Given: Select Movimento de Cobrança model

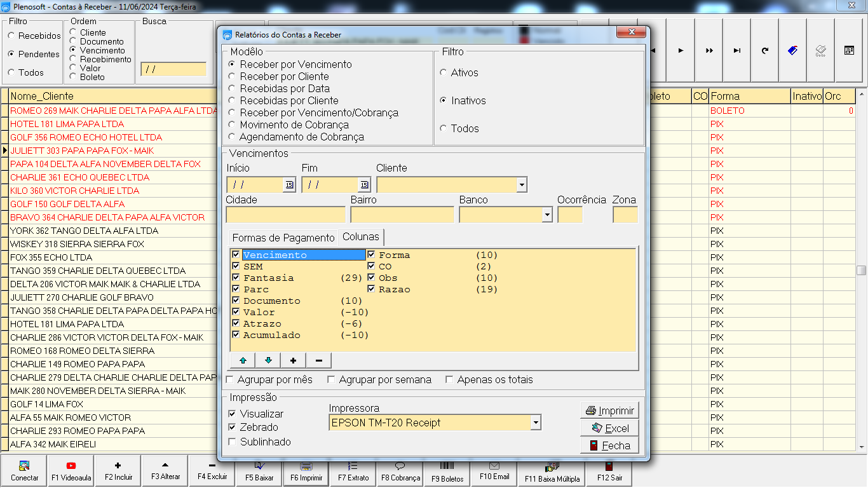Looking at the screenshot, I should click(288, 125).
